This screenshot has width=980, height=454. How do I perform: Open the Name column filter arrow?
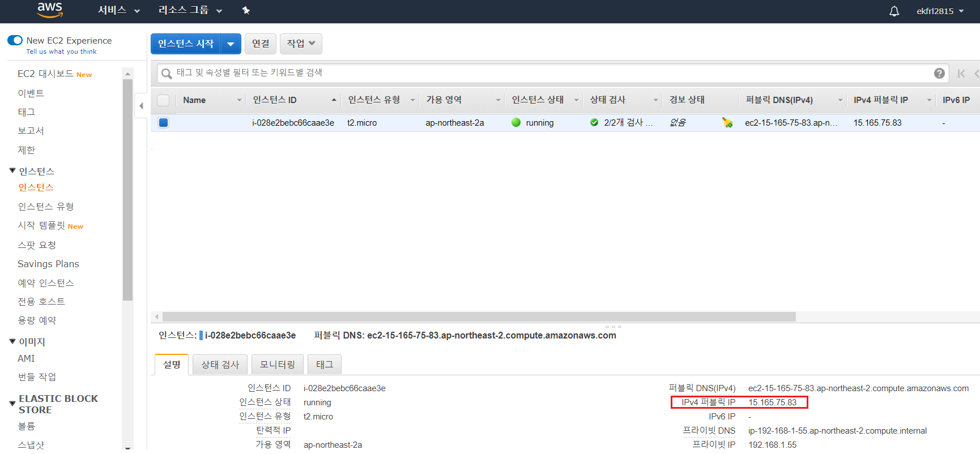(x=239, y=100)
